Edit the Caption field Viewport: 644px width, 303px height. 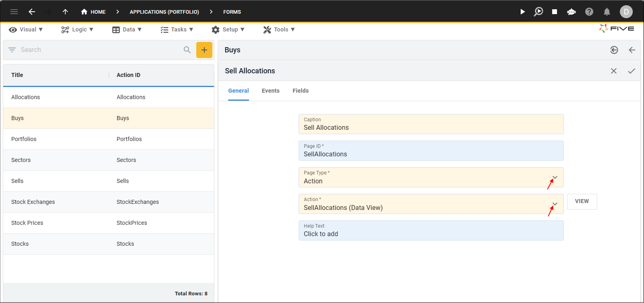click(431, 124)
